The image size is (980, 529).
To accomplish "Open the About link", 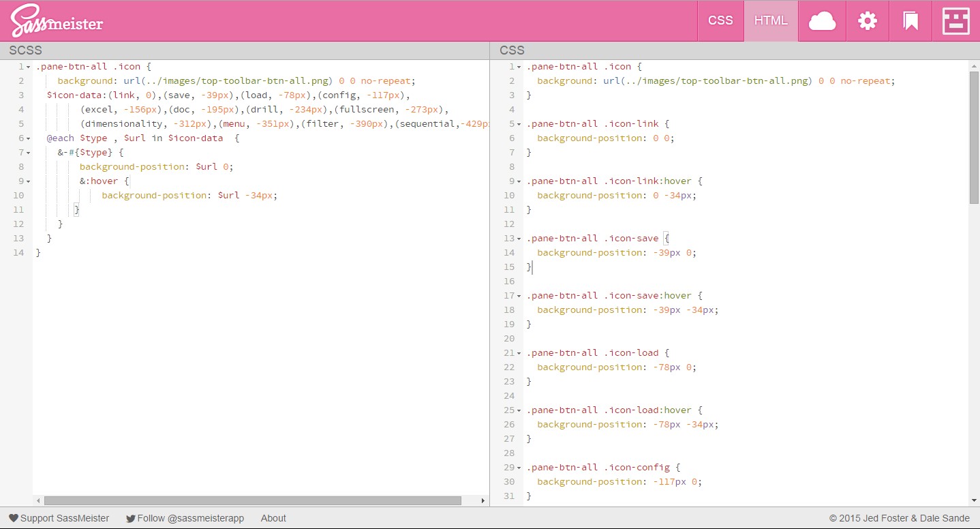I will click(x=273, y=518).
